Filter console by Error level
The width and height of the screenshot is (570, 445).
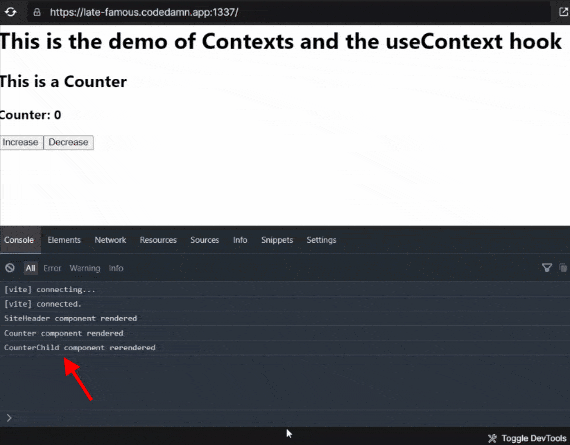click(x=52, y=268)
